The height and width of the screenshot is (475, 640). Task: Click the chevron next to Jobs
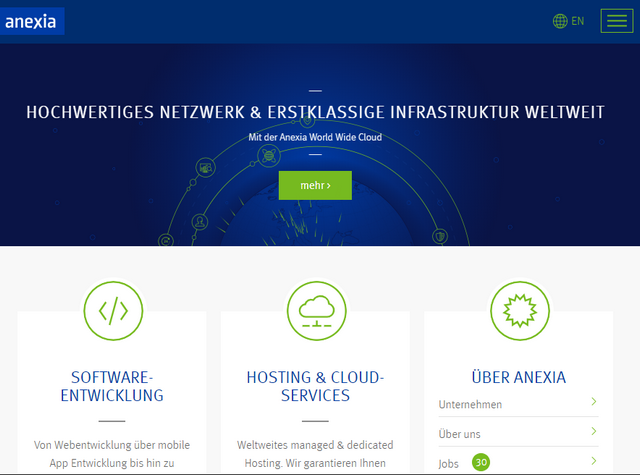(594, 461)
